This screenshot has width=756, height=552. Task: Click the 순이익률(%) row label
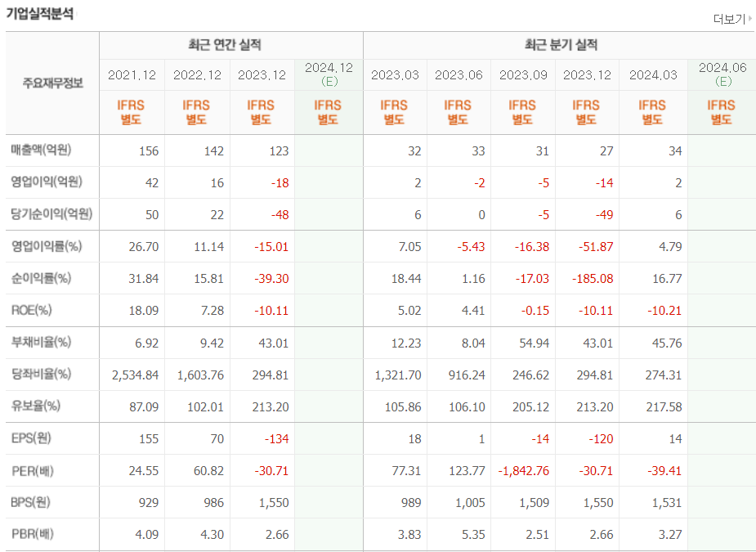[x=41, y=278]
